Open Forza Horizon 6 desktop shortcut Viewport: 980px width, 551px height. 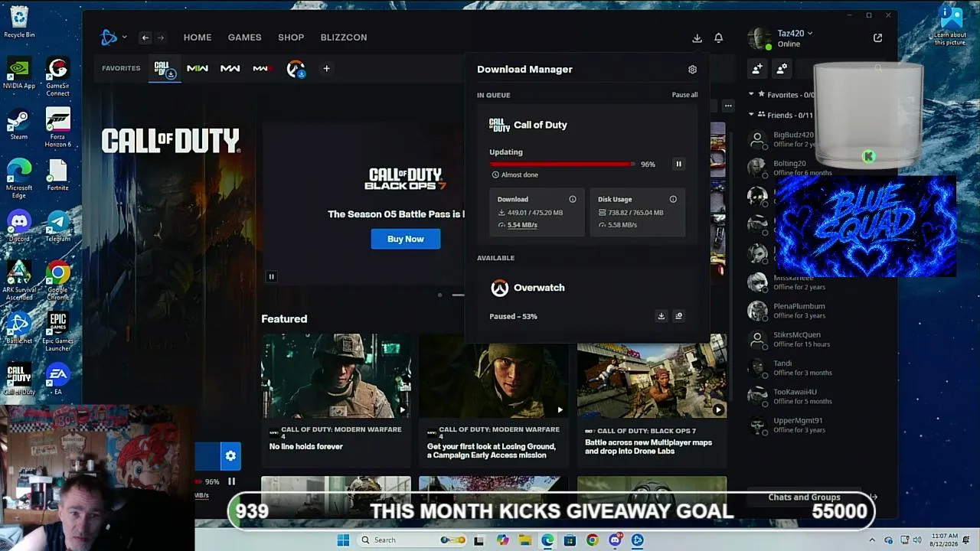click(58, 128)
